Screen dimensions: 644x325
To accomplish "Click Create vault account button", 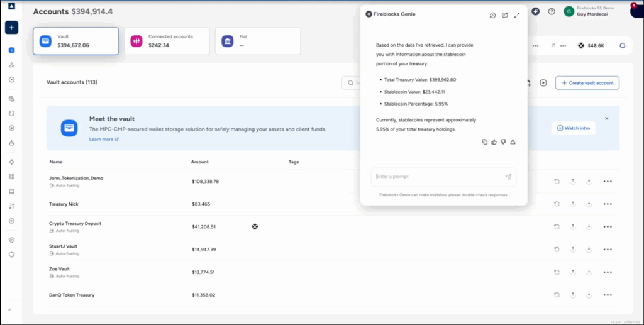I will (x=587, y=83).
